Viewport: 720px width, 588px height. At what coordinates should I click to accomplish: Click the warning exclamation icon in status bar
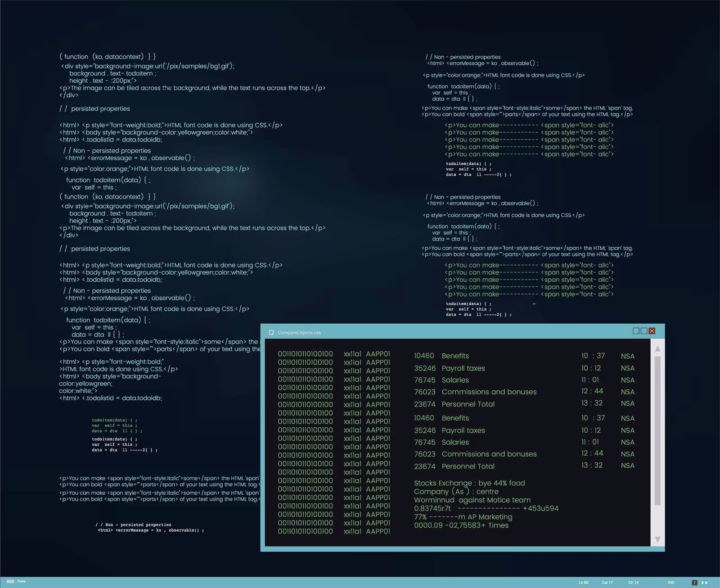click(x=695, y=582)
